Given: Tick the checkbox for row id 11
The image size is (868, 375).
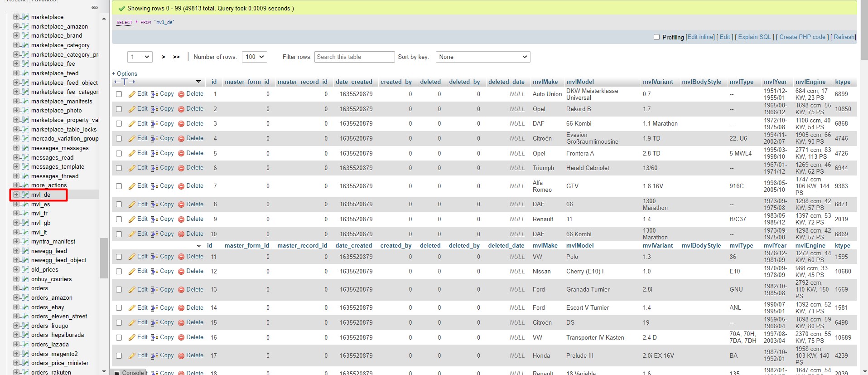Looking at the screenshot, I should pos(119,257).
